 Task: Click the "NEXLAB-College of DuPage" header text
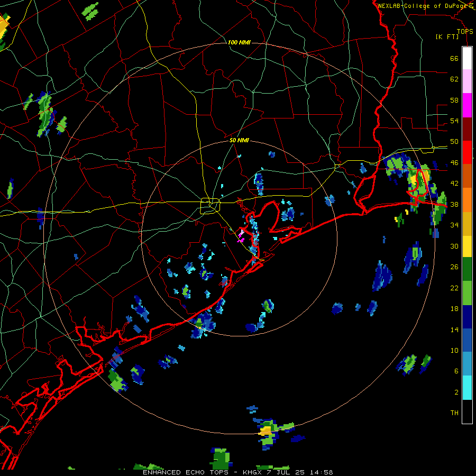coord(422,5)
